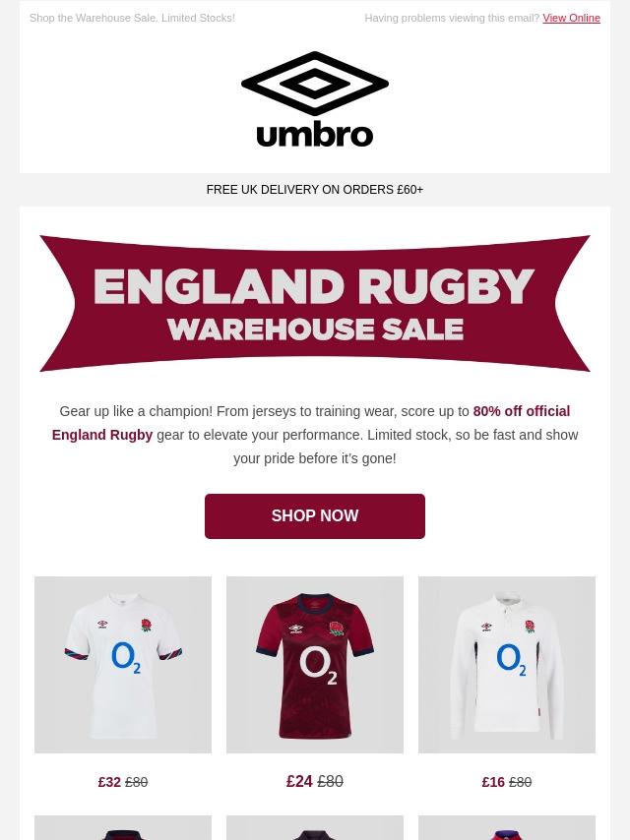630x840 pixels.
Task: Click the partially visible bottom-right product image
Action: pyautogui.click(x=507, y=828)
